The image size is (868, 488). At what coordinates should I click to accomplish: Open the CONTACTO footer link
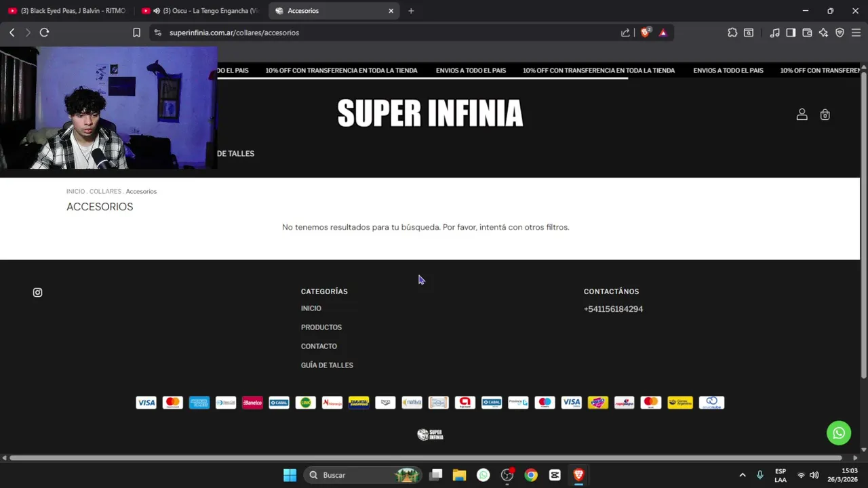(319, 346)
